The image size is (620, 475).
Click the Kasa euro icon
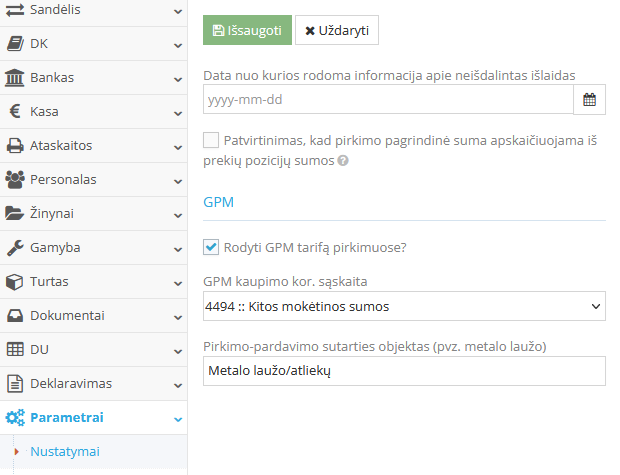click(x=15, y=112)
